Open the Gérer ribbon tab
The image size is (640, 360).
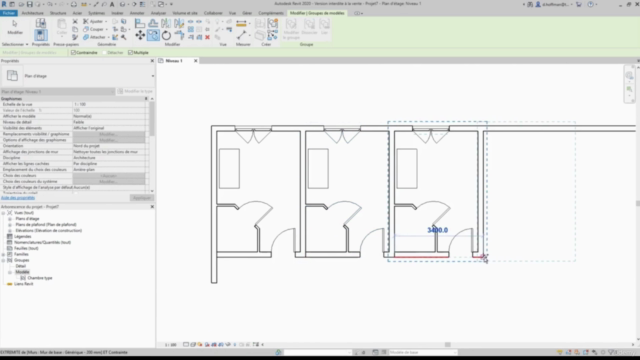pos(247,13)
